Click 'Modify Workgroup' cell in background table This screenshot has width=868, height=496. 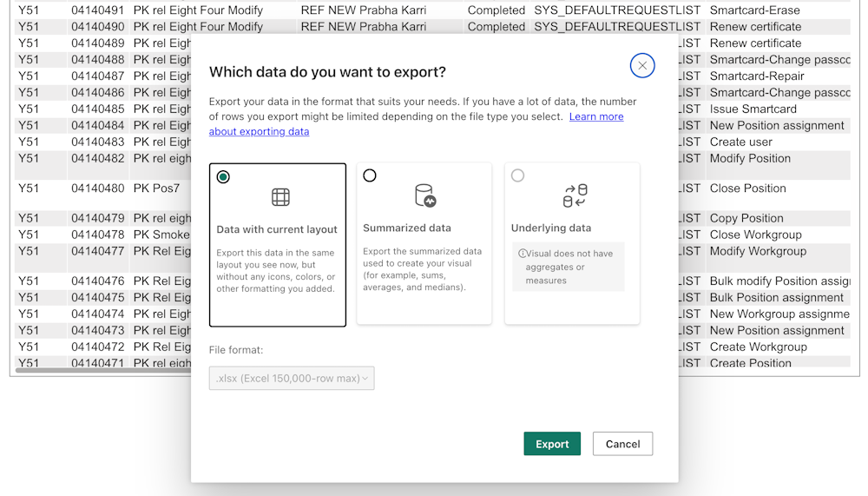[758, 251]
